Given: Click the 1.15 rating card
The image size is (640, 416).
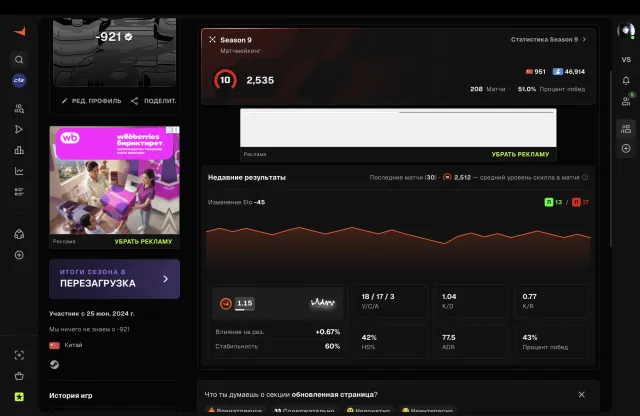Looking at the screenshot, I should click(x=279, y=303).
